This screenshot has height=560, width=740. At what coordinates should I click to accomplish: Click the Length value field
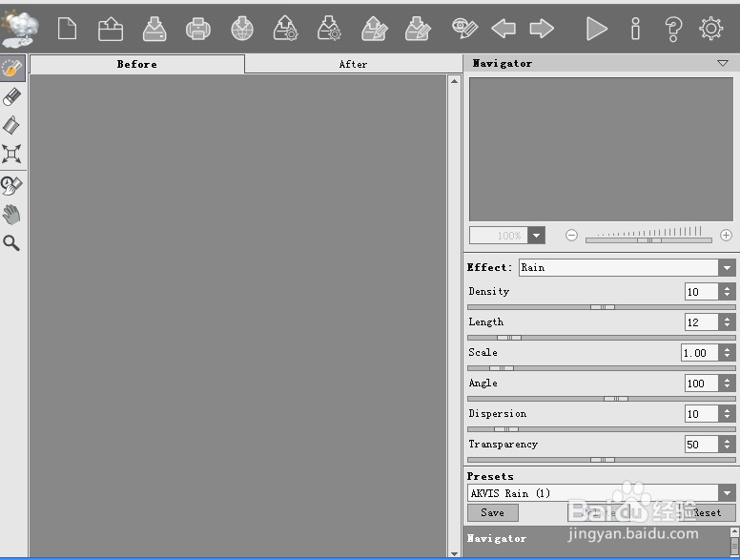pyautogui.click(x=701, y=322)
